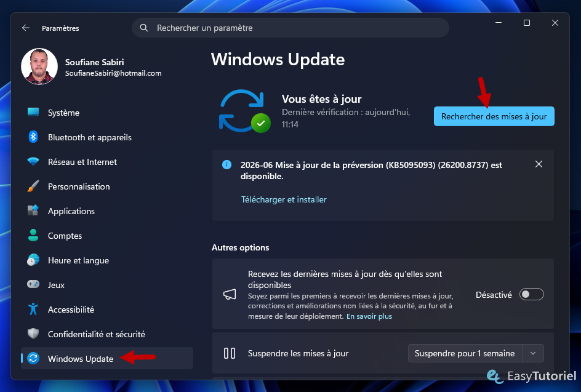Close the Paramètres window
This screenshot has width=581, height=392.
555,23
